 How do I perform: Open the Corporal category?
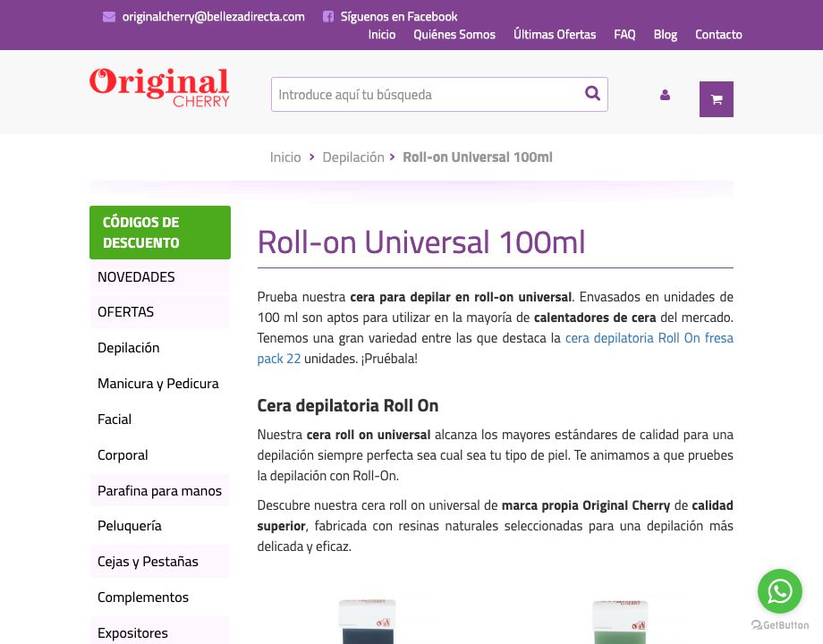tap(160, 454)
